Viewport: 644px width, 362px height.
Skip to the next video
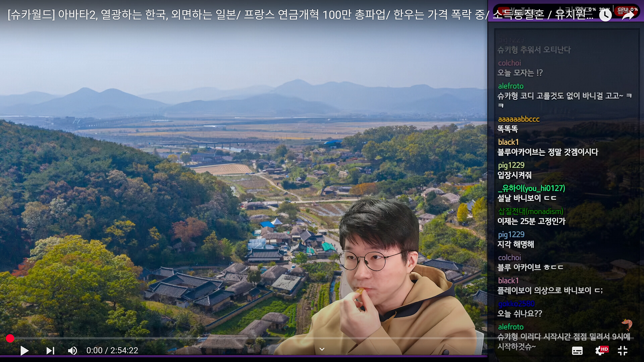[50, 351]
